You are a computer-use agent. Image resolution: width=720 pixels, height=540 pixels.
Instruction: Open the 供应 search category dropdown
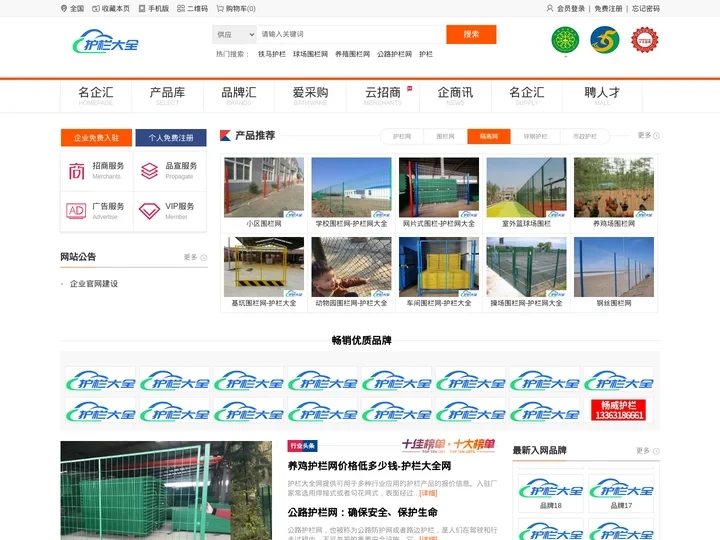click(235, 34)
